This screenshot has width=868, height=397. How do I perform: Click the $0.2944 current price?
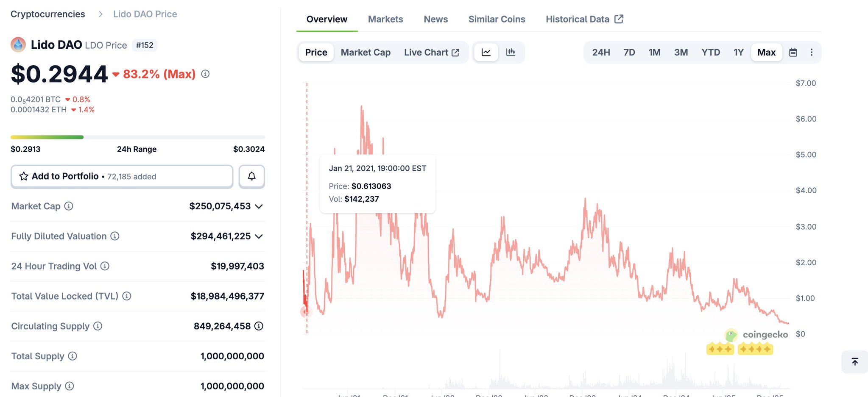59,74
